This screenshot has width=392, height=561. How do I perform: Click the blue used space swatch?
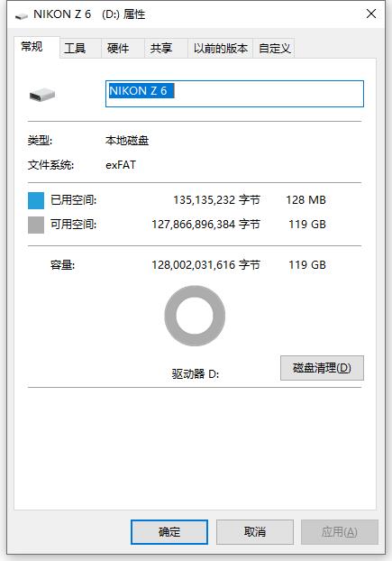coord(36,200)
